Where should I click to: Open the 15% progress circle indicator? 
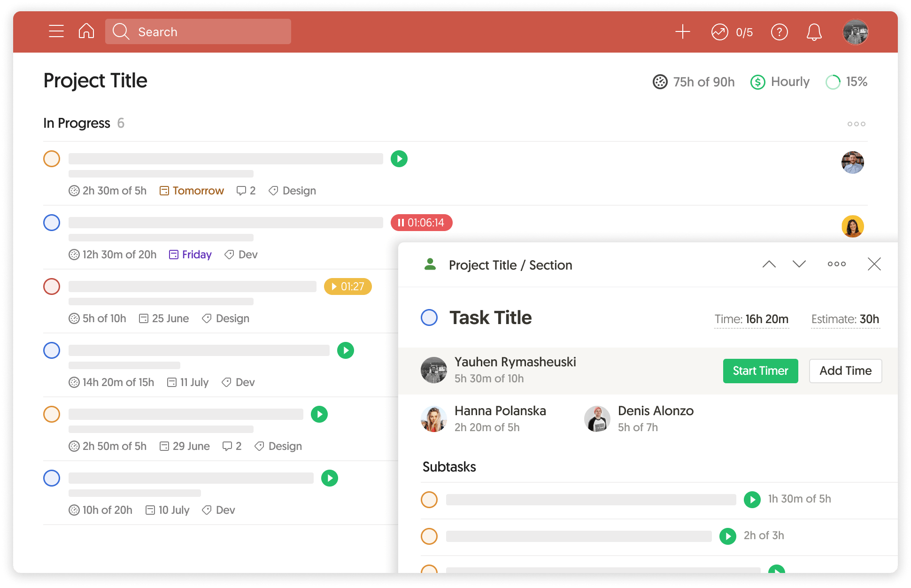coord(833,82)
